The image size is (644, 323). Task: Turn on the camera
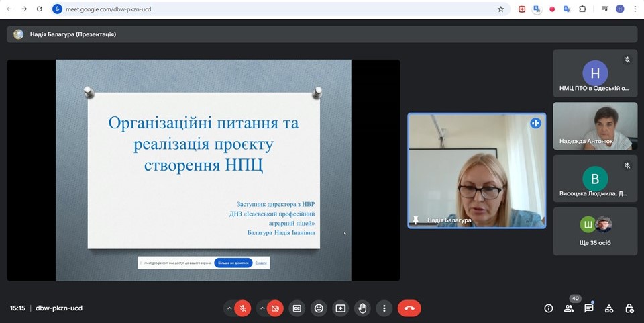(x=275, y=308)
